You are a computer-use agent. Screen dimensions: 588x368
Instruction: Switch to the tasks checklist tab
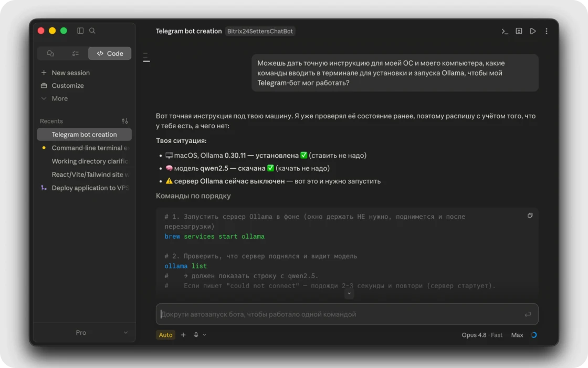coord(76,53)
